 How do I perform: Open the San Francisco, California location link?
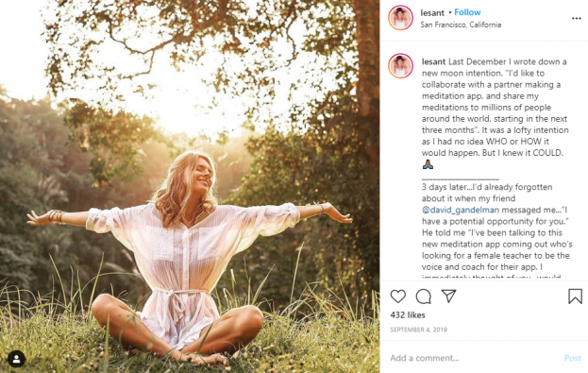(461, 25)
